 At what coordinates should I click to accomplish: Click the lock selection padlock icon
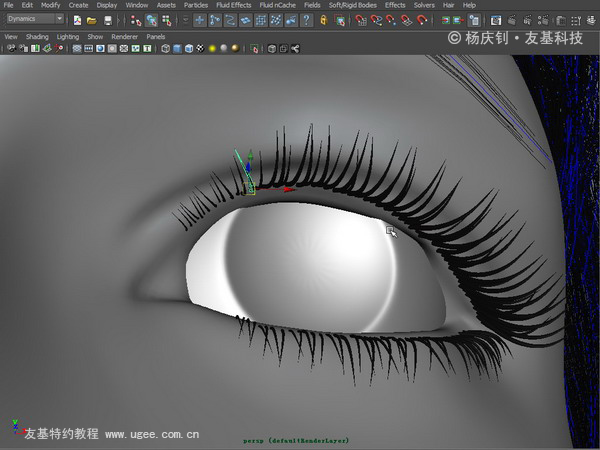pyautogui.click(x=324, y=20)
